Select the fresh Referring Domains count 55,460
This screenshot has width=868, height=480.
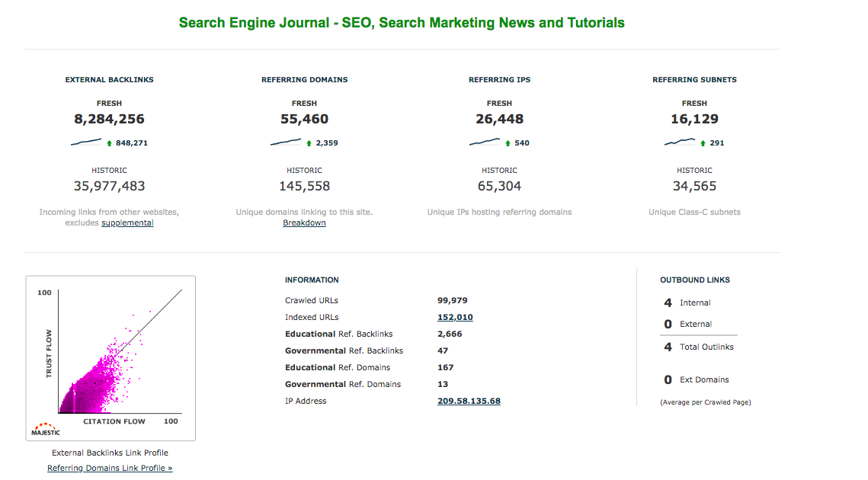click(x=305, y=119)
